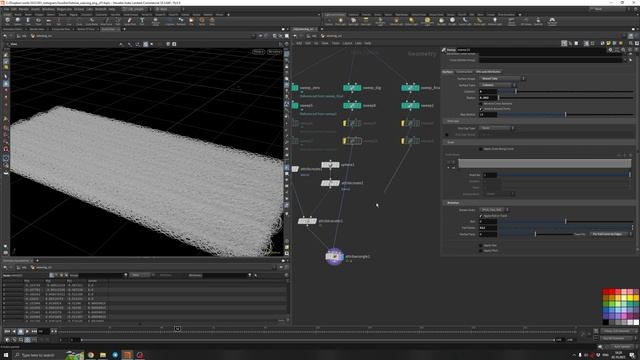Toggle Apply Roll or Twist checkbox
The height and width of the screenshot is (360, 640).
(481, 216)
